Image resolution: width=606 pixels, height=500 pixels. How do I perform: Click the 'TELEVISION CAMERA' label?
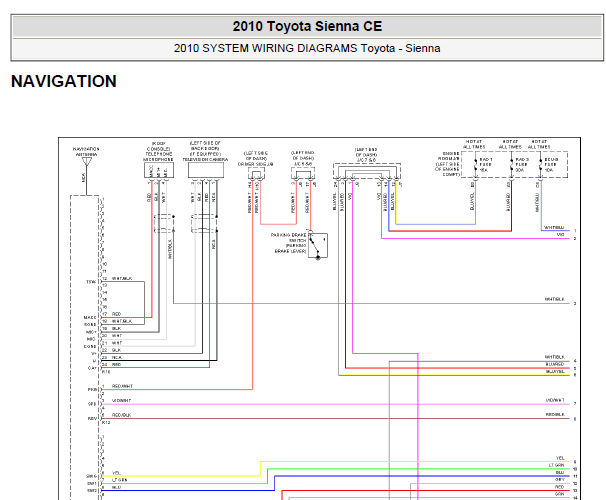click(205, 159)
